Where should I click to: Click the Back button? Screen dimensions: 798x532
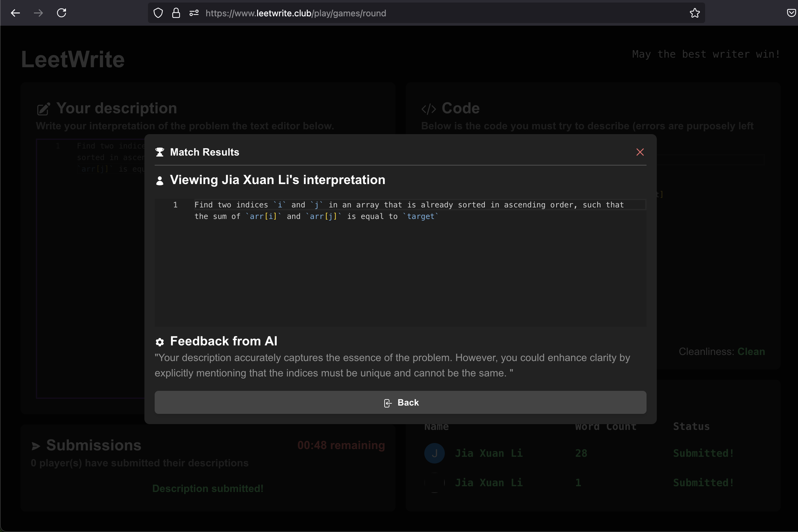(400, 402)
